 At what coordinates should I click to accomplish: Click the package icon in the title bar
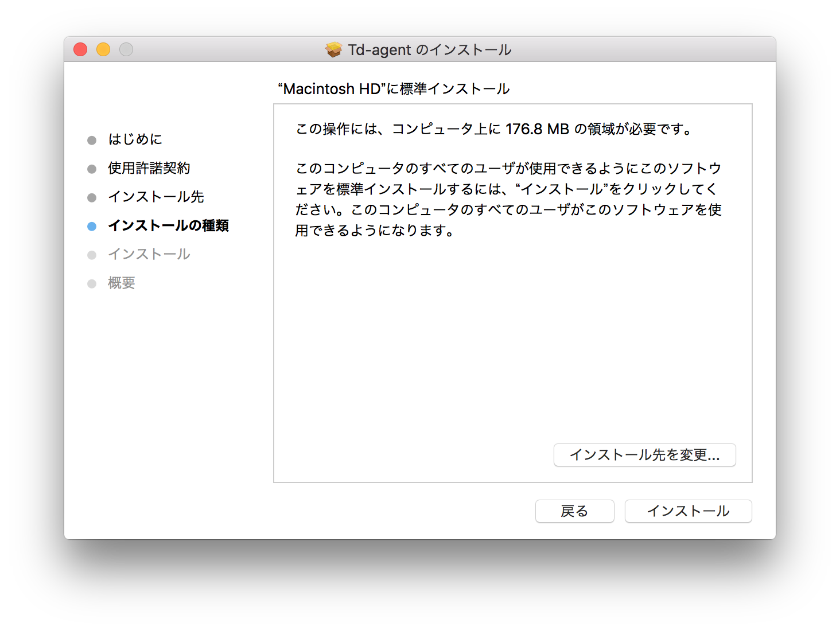[x=333, y=50]
